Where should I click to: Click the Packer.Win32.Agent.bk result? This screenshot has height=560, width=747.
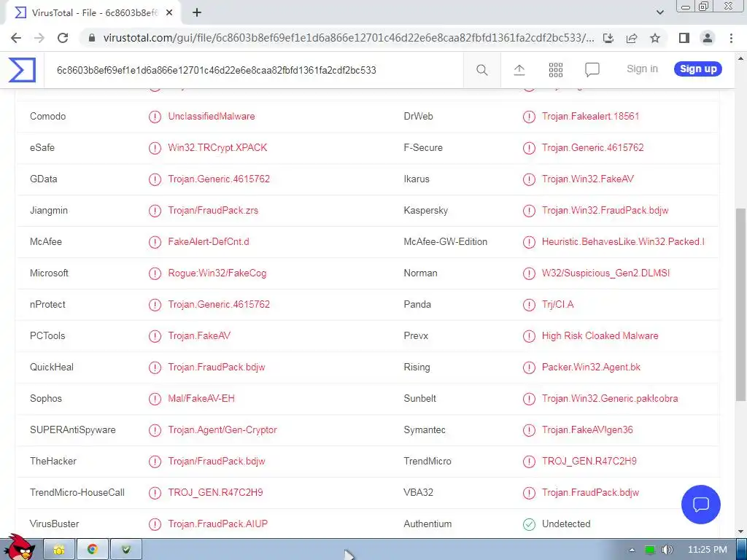click(x=591, y=367)
